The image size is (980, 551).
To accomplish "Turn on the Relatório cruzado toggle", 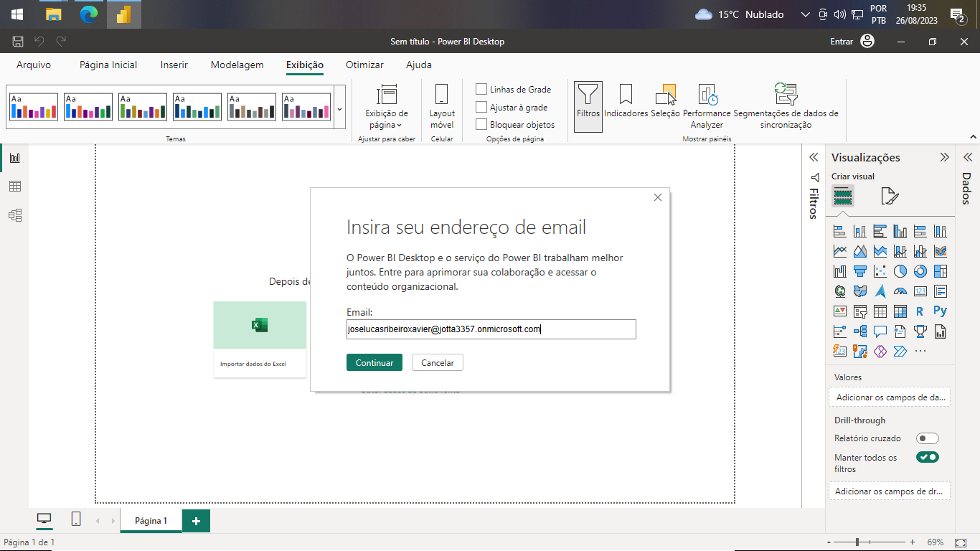I will 927,438.
